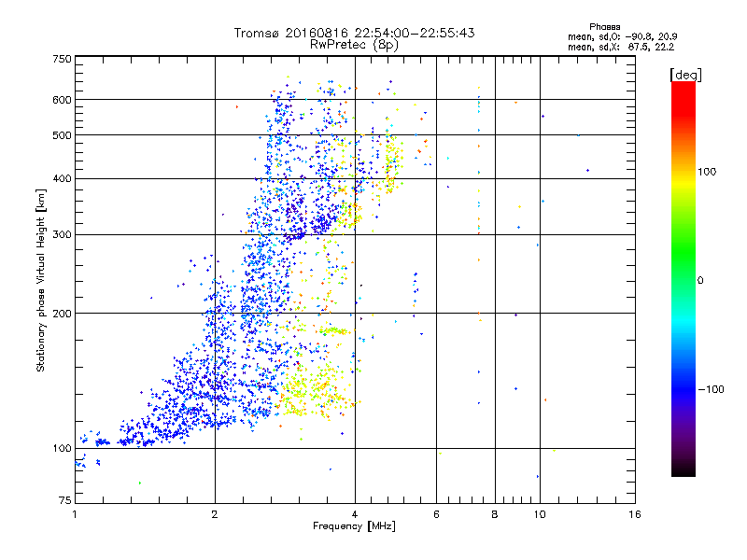Click the 'Stationary phase Virtual Height [km]' axis label
The height and width of the screenshot is (560, 747).
tap(40, 281)
